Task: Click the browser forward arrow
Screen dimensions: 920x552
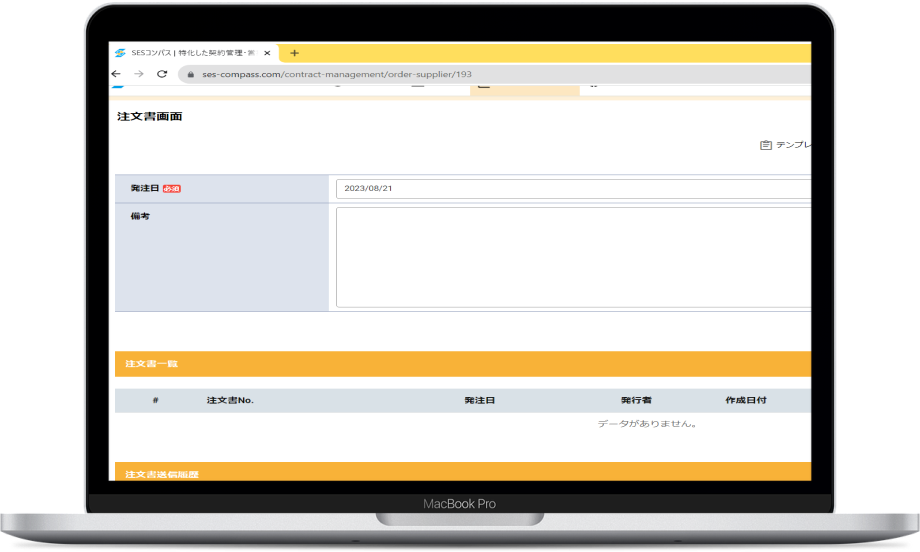Action: click(139, 74)
